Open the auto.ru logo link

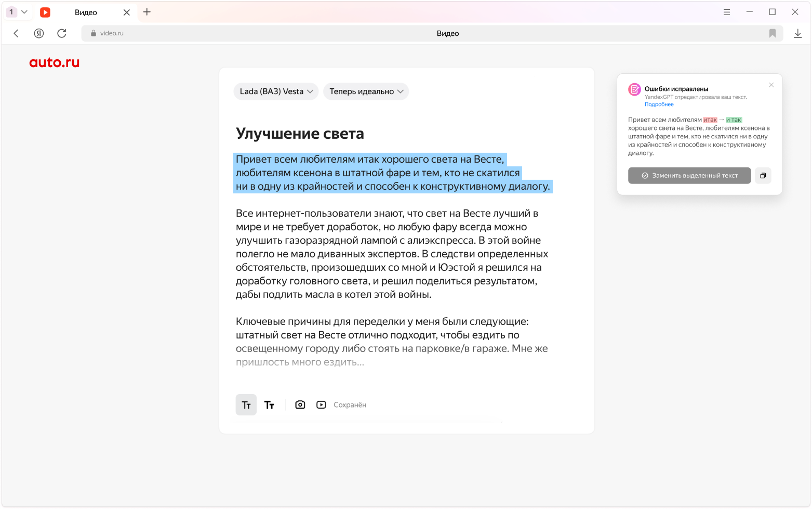coord(55,62)
